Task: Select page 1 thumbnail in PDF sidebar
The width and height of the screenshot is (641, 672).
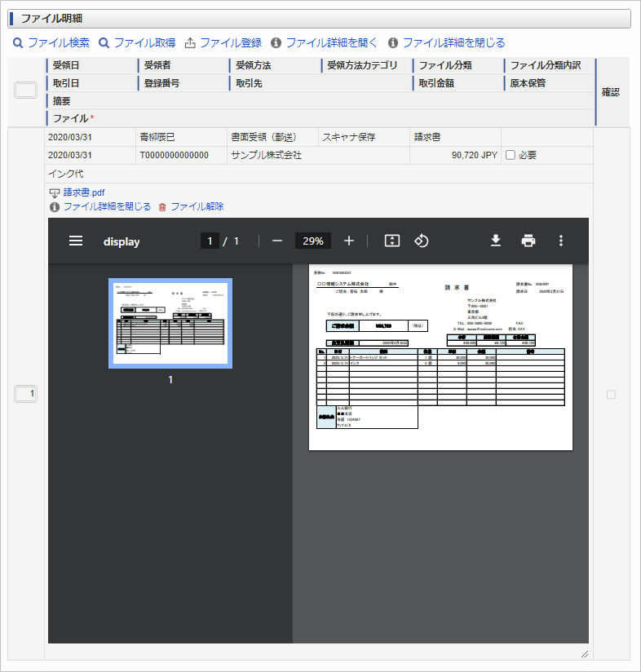Action: pyautogui.click(x=170, y=323)
